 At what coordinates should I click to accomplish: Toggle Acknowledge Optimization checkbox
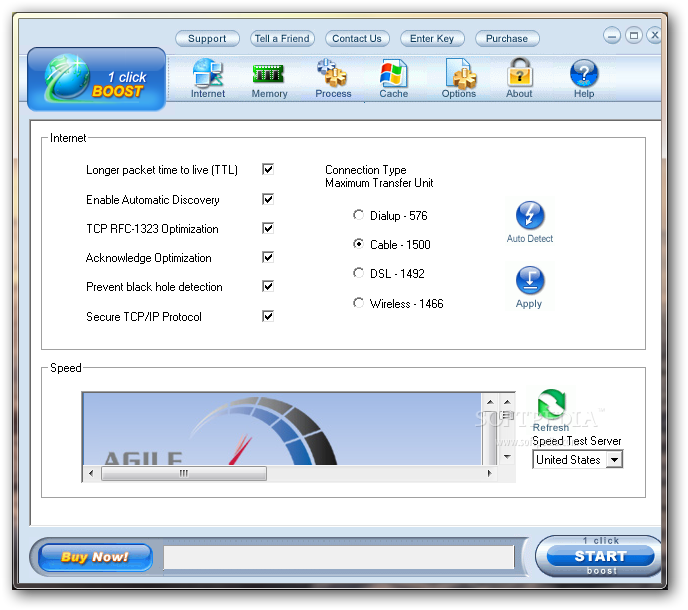pyautogui.click(x=268, y=257)
